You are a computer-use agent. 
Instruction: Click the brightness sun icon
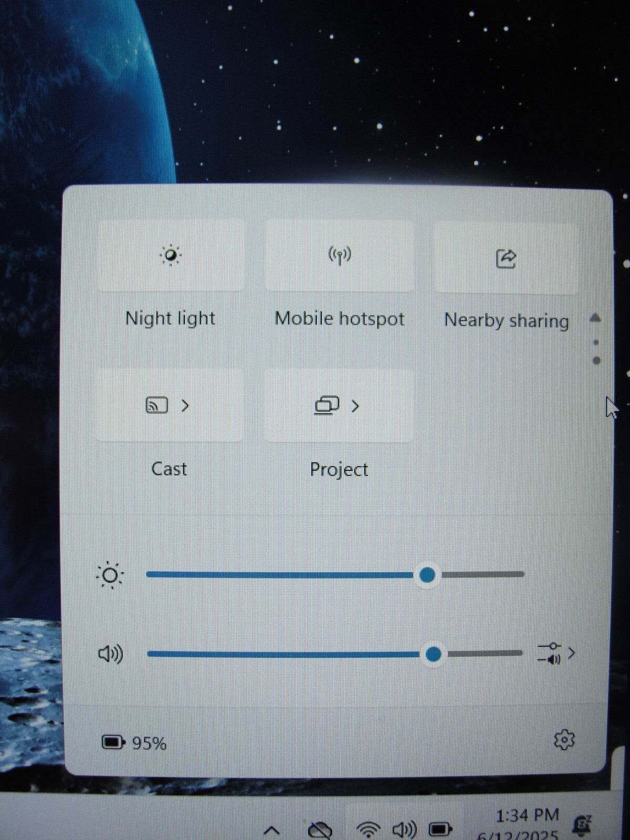point(110,575)
